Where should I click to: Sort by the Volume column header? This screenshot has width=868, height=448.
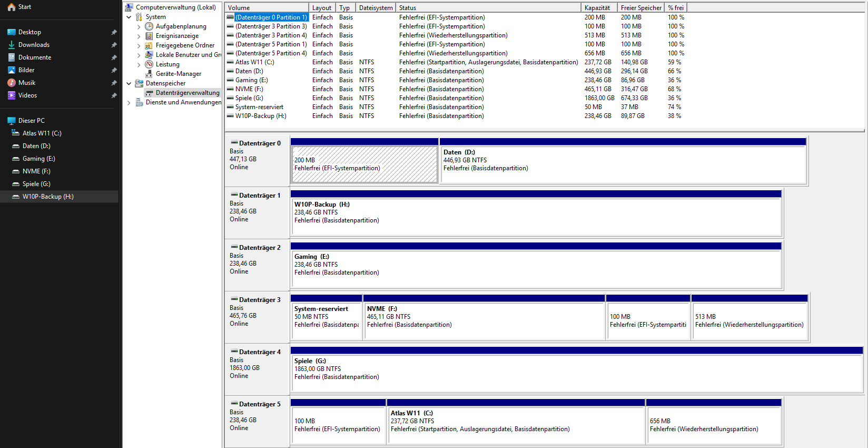(x=267, y=8)
